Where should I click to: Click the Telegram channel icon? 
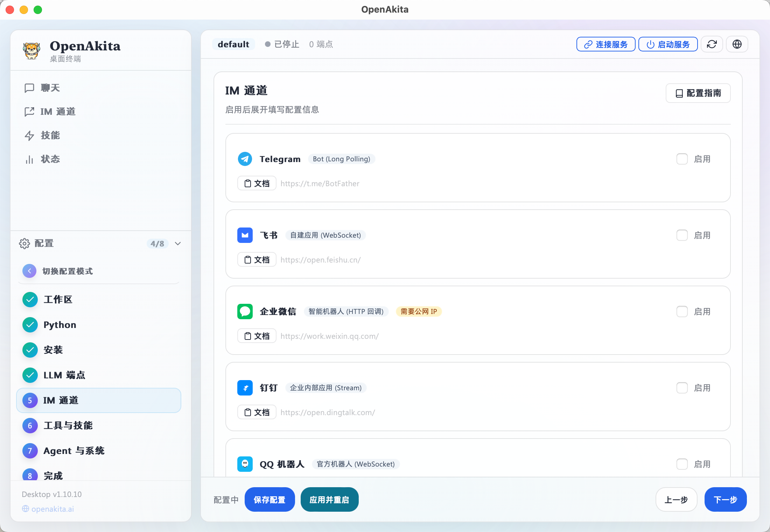tap(245, 159)
